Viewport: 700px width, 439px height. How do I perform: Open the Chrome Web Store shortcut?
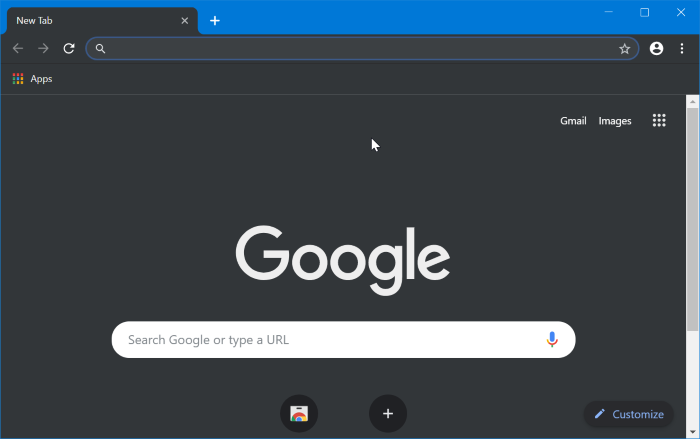click(299, 414)
